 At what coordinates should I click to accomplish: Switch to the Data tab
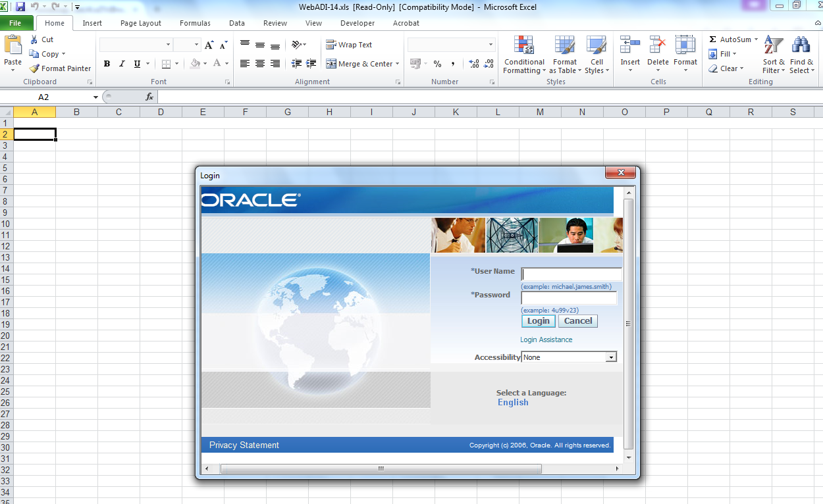237,23
